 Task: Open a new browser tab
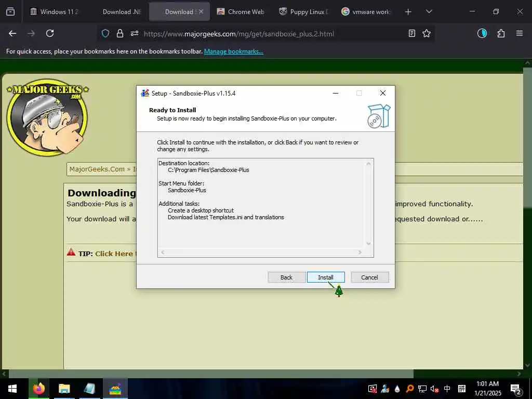[408, 12]
